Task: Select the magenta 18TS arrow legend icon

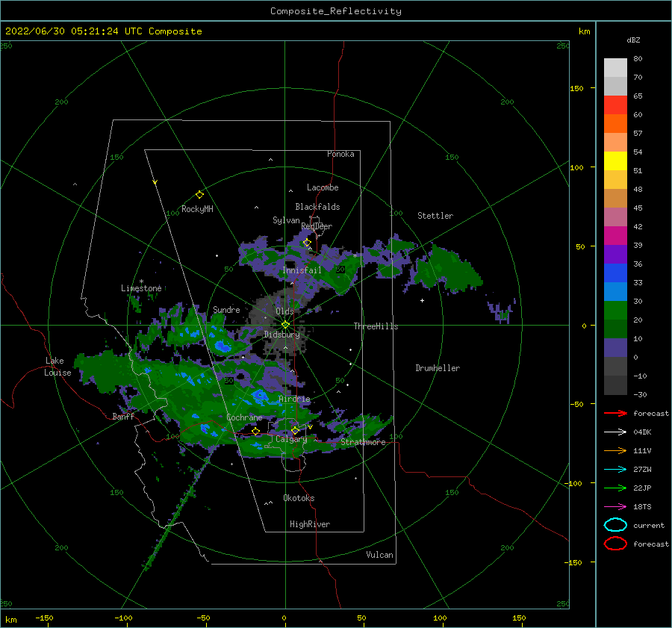Action: (x=615, y=506)
